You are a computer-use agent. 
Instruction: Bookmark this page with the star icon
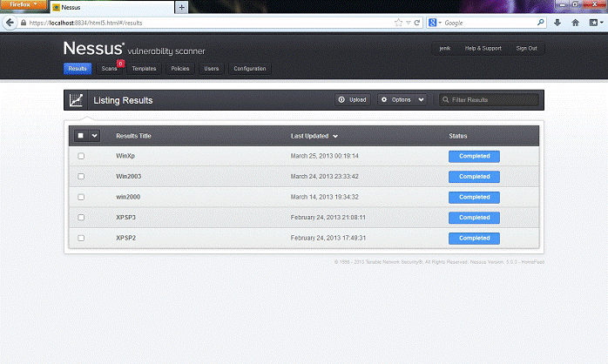(x=398, y=23)
